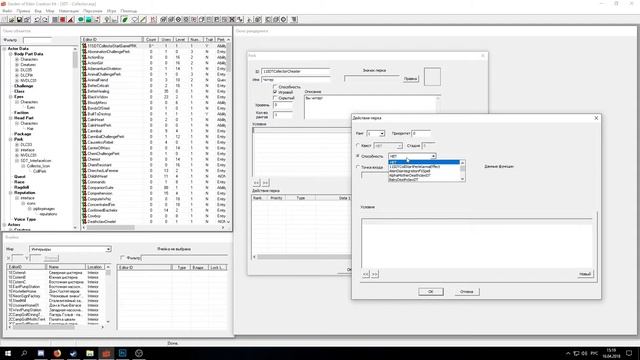Click the ability dropdown list scrollbar
Image resolution: width=640 pixels, height=360 pixels.
pos(462,171)
